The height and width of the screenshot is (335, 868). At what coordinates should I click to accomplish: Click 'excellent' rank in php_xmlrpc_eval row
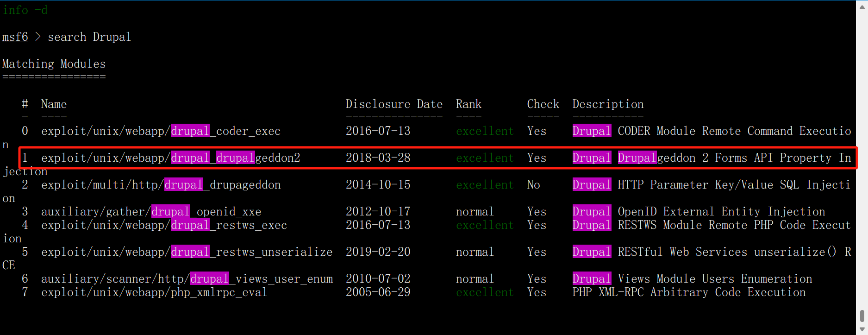(485, 292)
